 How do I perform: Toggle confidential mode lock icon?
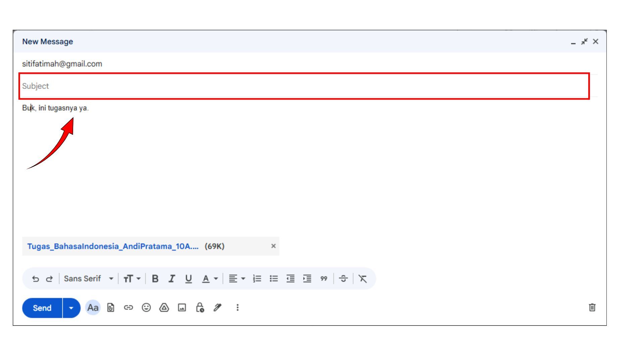[x=200, y=308]
